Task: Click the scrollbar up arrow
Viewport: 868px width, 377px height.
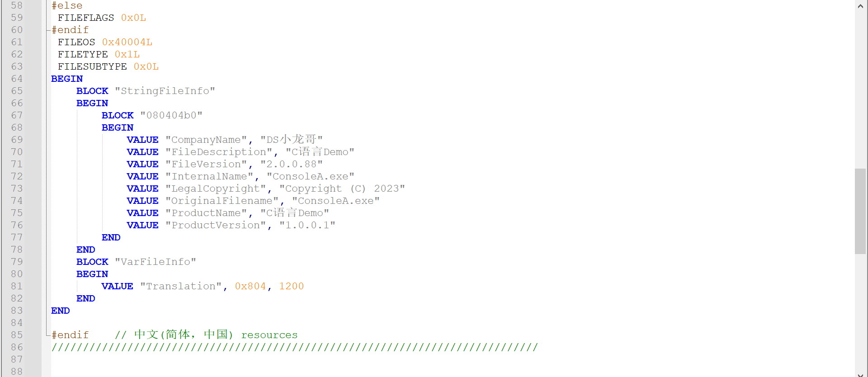Action: pos(860,6)
